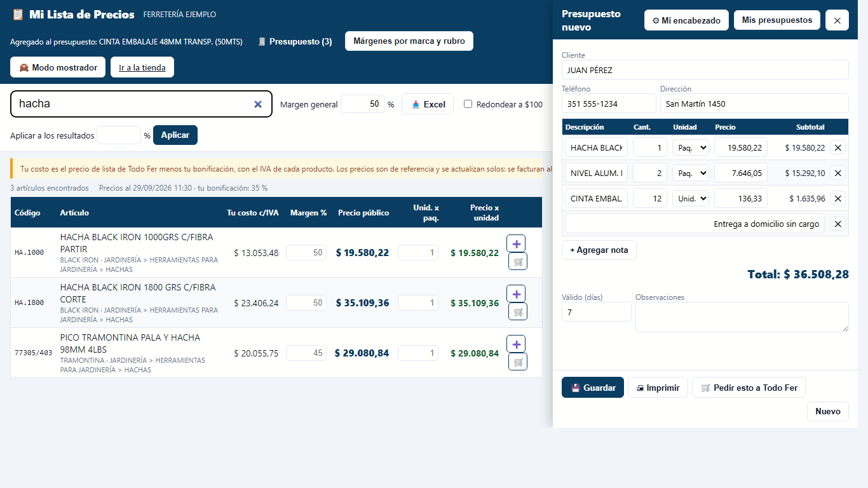This screenshot has height=488, width=868.
Task: Add HA.1000 hacha to the quote with plus
Action: [x=516, y=243]
